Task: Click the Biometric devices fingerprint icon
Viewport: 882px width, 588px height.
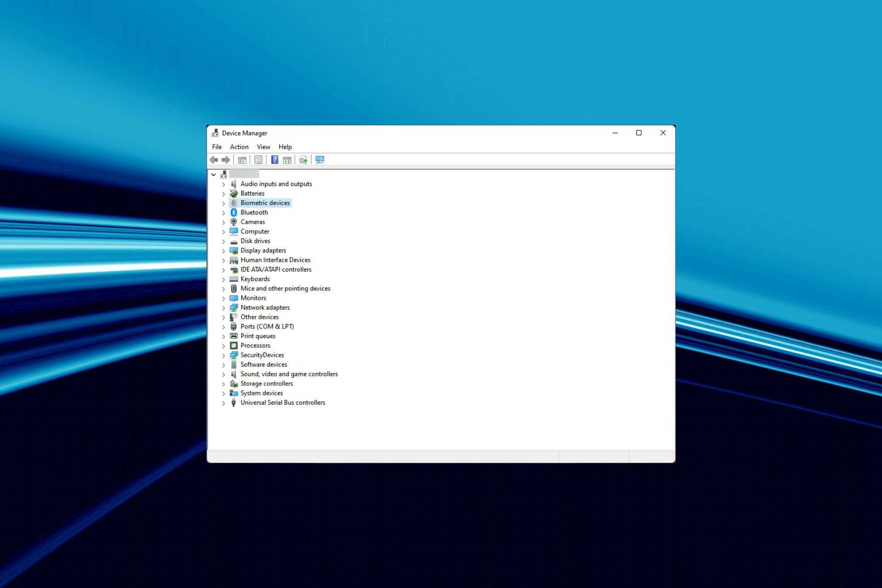Action: [233, 203]
